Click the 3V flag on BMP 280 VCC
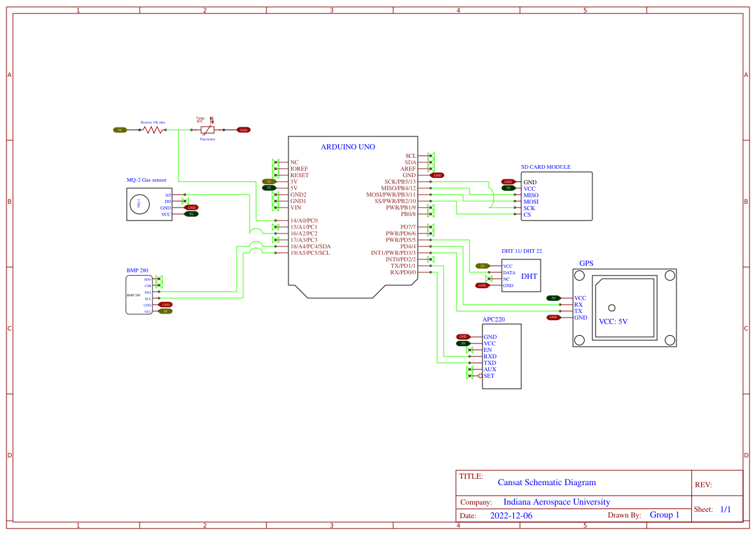This screenshot has height=535, width=756. (166, 311)
